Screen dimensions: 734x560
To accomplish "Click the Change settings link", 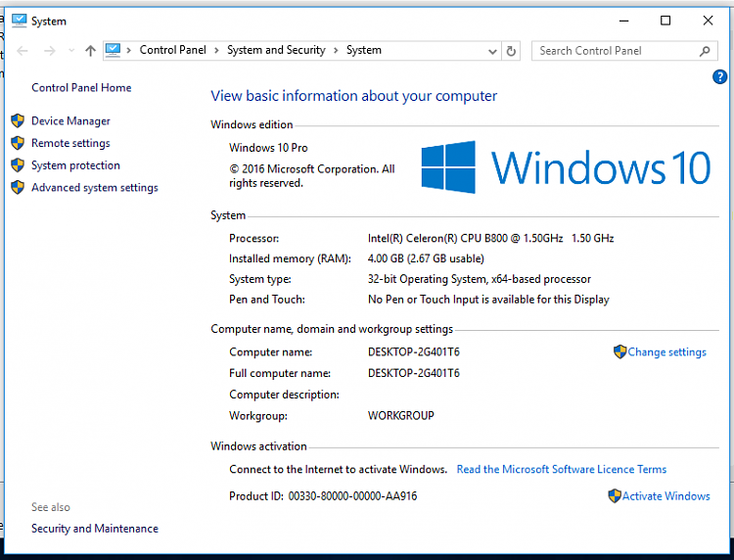I will pyautogui.click(x=666, y=352).
